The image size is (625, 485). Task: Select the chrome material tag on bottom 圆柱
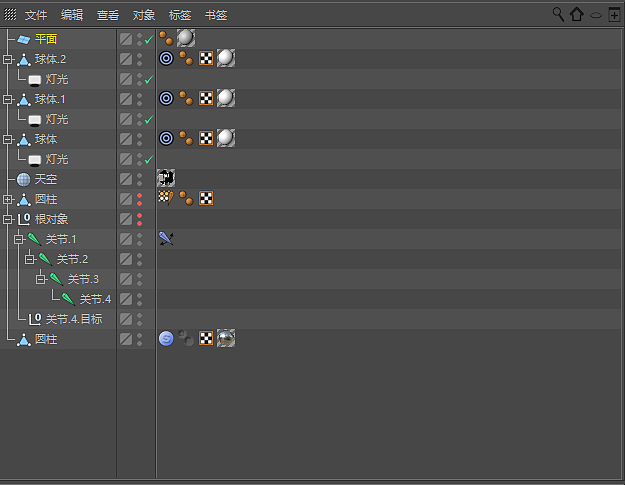pyautogui.click(x=226, y=338)
